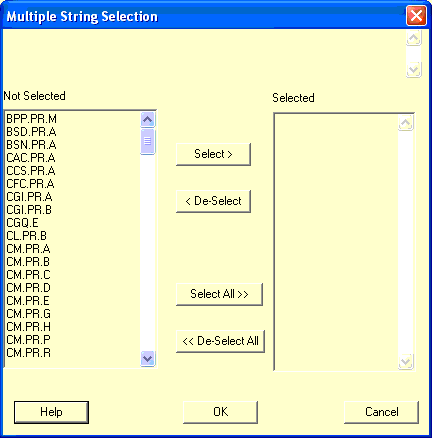Click the Select > button
Screen dimensions: 432x438
point(213,154)
